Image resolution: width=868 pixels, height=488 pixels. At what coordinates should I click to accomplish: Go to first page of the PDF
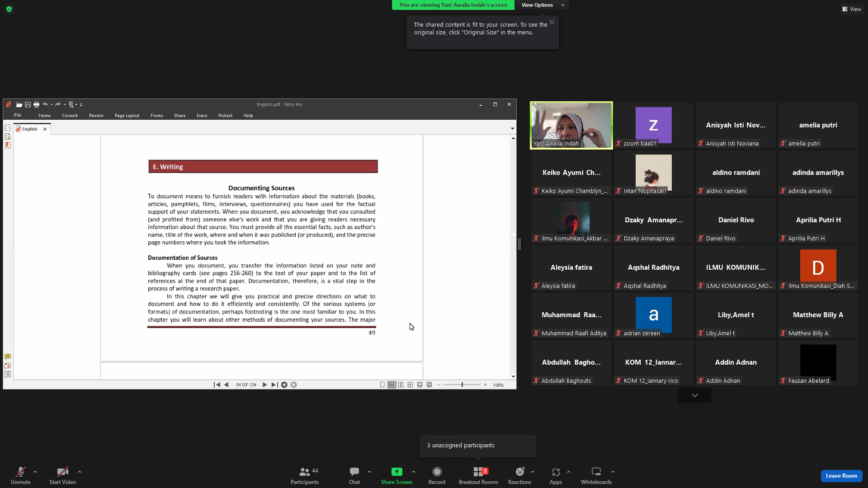pos(217,385)
